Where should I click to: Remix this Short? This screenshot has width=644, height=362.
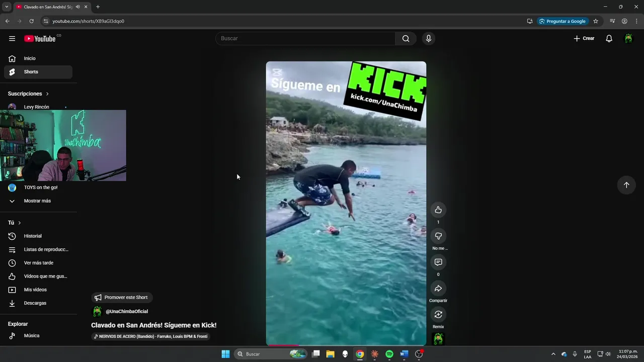[x=438, y=314]
